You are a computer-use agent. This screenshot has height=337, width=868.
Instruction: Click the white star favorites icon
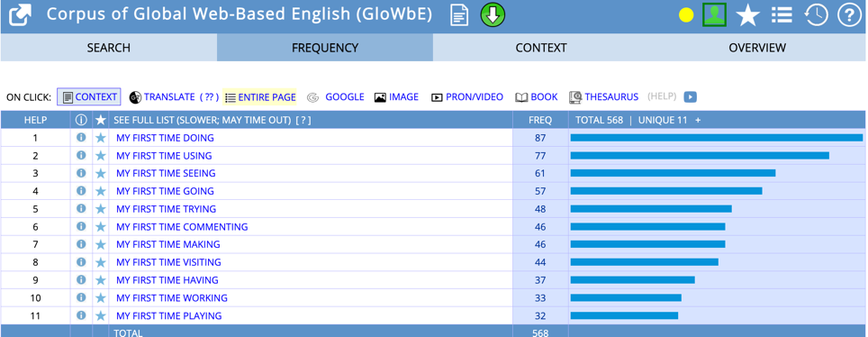[748, 15]
